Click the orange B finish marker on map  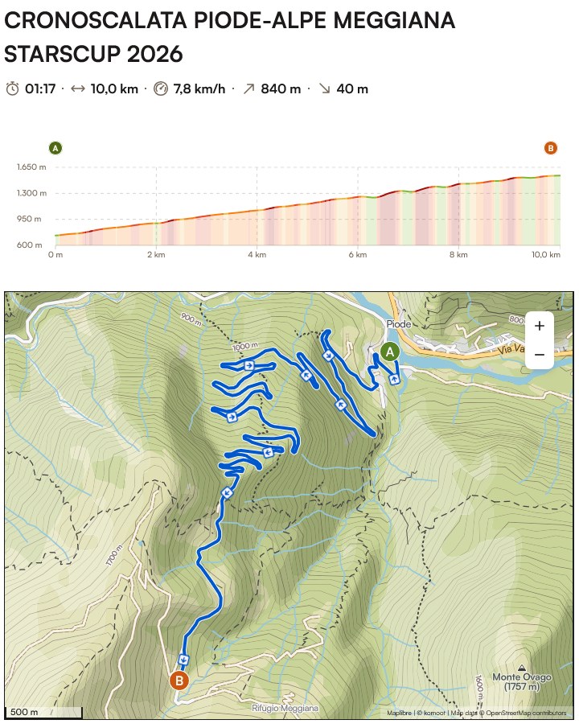pos(179,681)
